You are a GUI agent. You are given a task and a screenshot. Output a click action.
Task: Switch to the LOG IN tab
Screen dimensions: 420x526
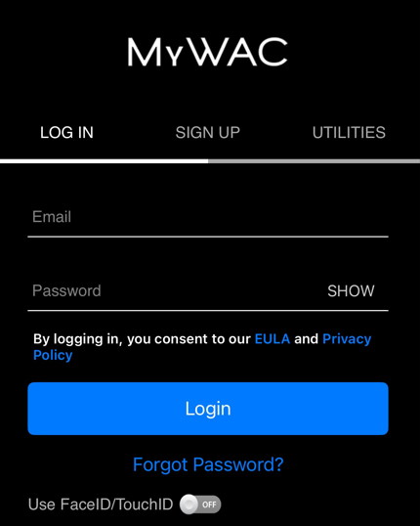click(x=66, y=133)
